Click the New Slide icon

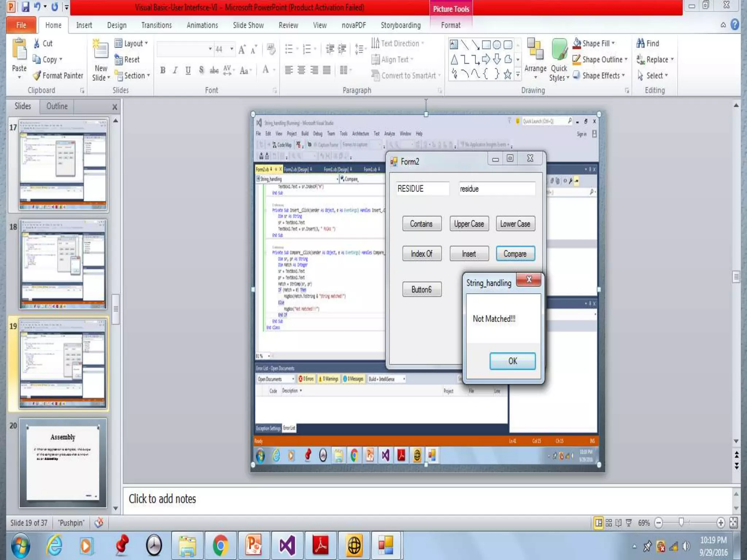click(x=100, y=50)
